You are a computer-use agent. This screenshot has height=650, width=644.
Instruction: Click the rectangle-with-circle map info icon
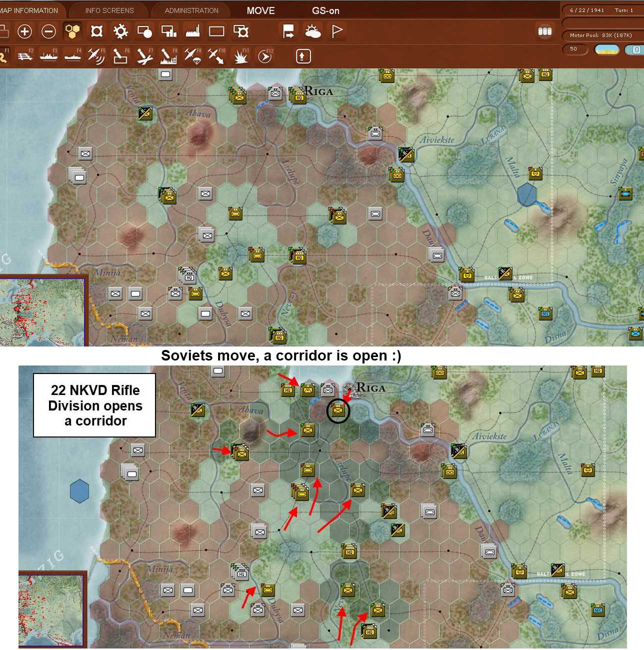coord(144,31)
